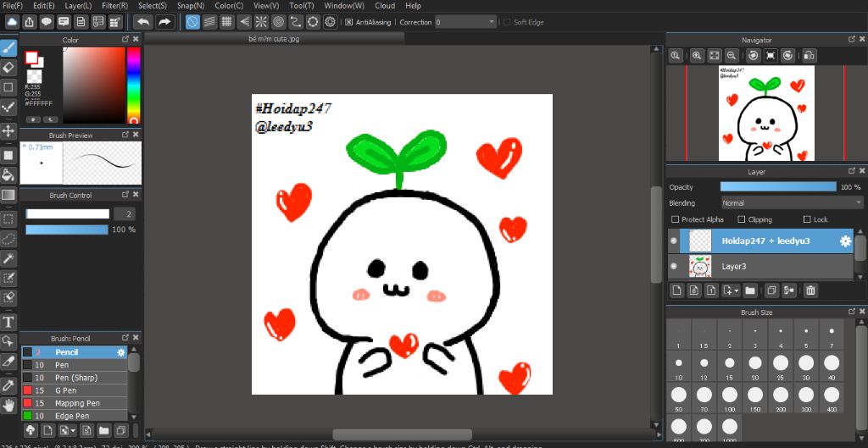Hide the Hoidap247 + leedyu3 layer
This screenshot has height=448, width=868.
point(674,241)
